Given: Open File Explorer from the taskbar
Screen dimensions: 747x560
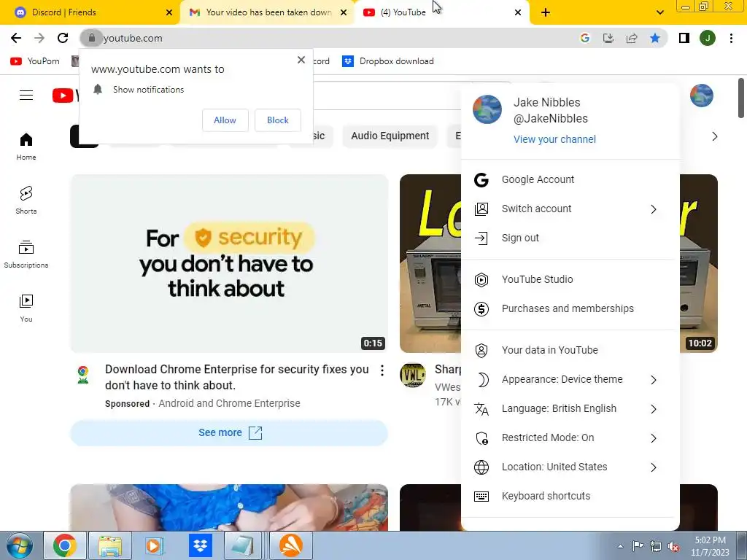Looking at the screenshot, I should click(x=110, y=545).
